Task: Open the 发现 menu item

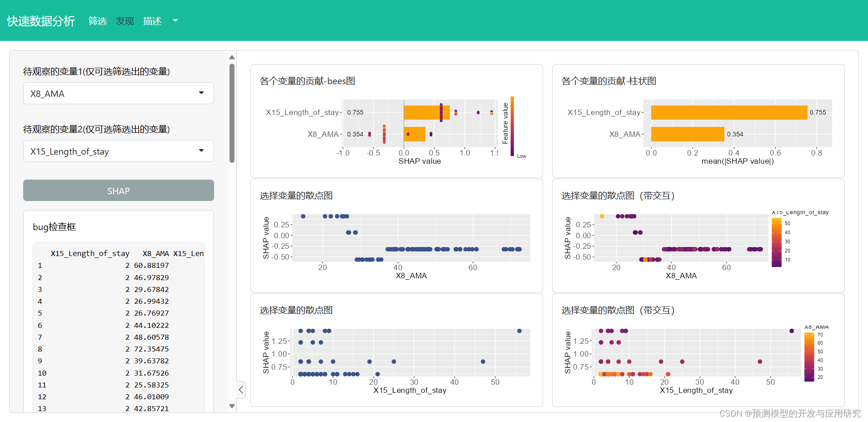Action: (125, 21)
